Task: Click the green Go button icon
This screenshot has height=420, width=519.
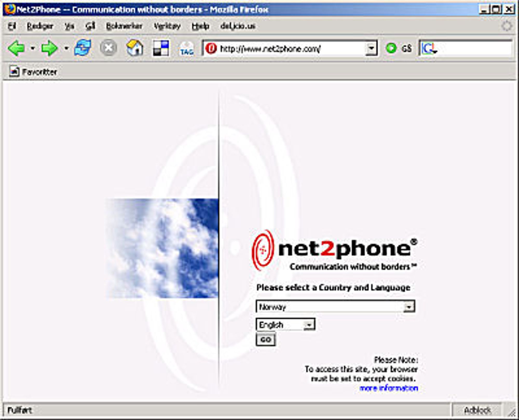Action: pyautogui.click(x=391, y=48)
